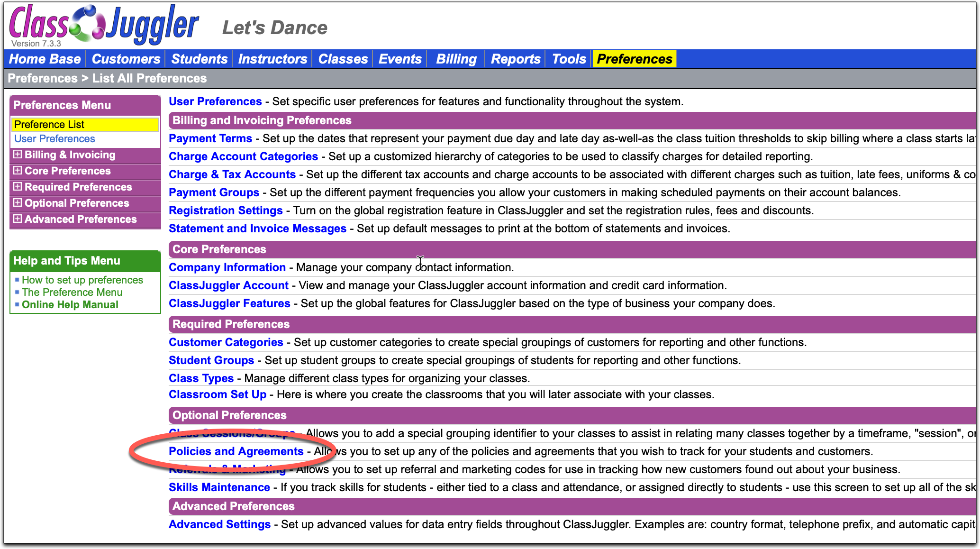Expand Optional Preferences plus icon
Viewport: 980px width, 549px height.
pyautogui.click(x=18, y=203)
